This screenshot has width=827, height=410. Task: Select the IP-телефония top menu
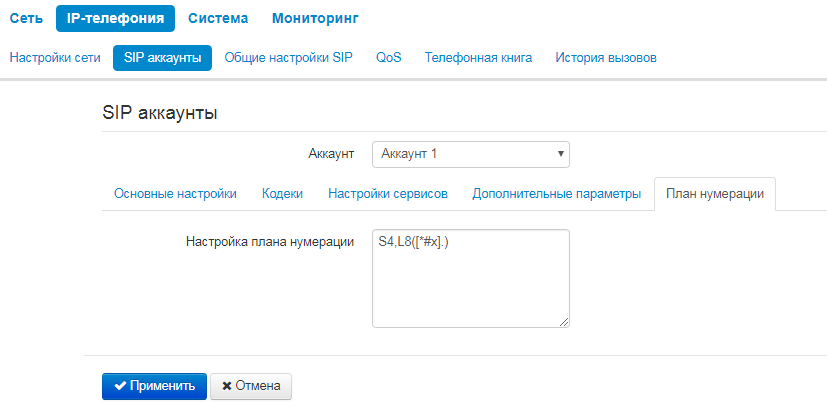115,18
